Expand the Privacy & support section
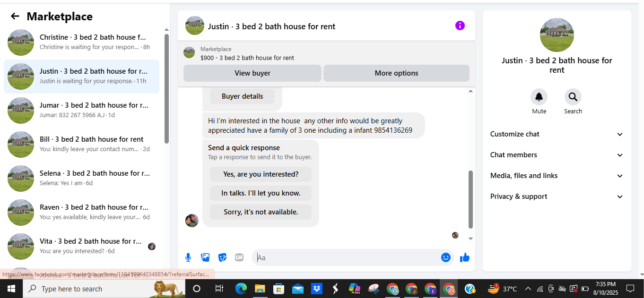Screen dimensions: 644x298 (557, 196)
